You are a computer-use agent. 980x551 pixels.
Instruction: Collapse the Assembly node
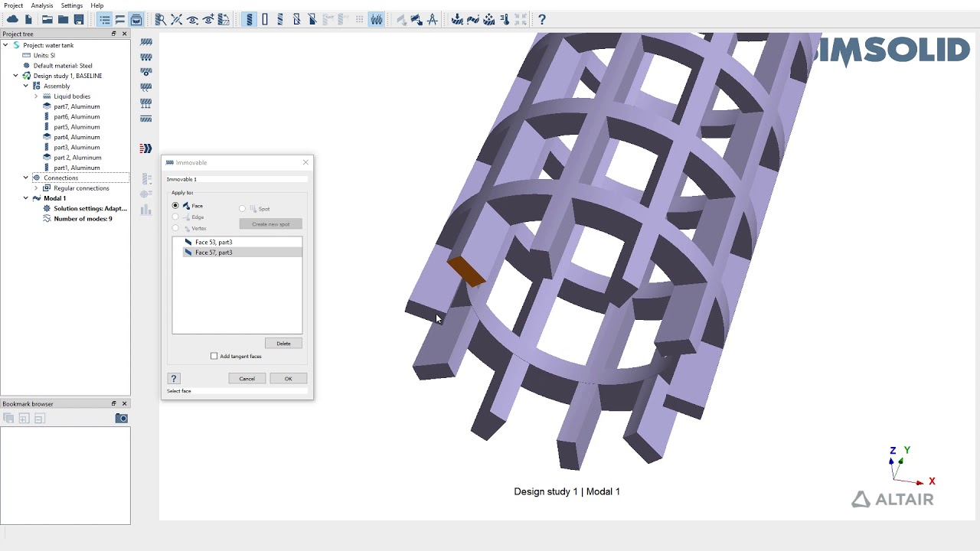point(25,86)
